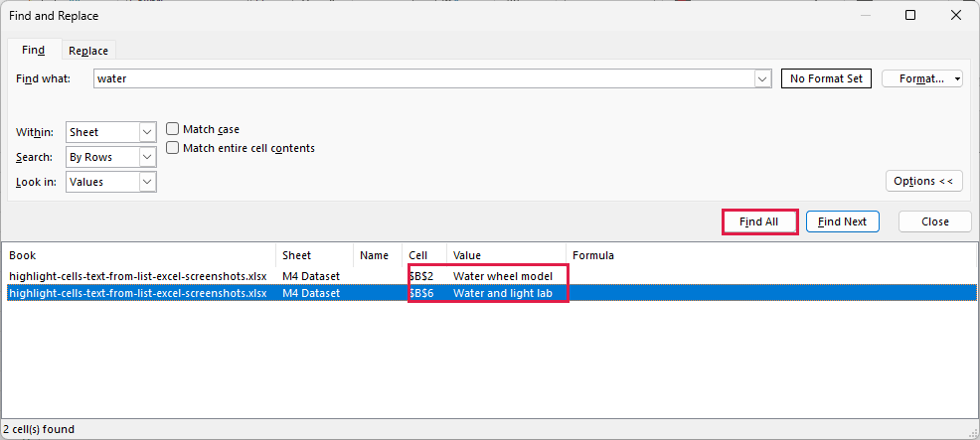
Task: Click the Find Next button
Action: [842, 221]
